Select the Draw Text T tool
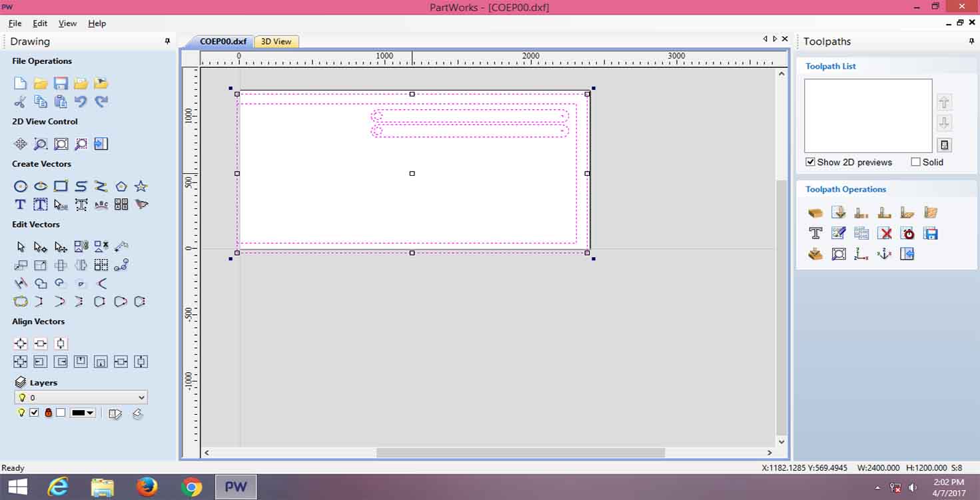The width and height of the screenshot is (980, 500). click(x=21, y=204)
